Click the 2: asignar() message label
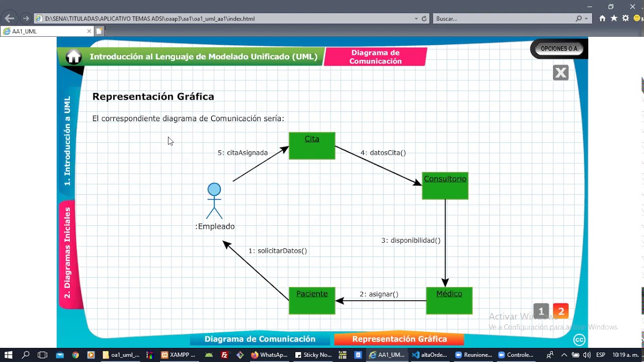The image size is (644, 362). pos(379,294)
